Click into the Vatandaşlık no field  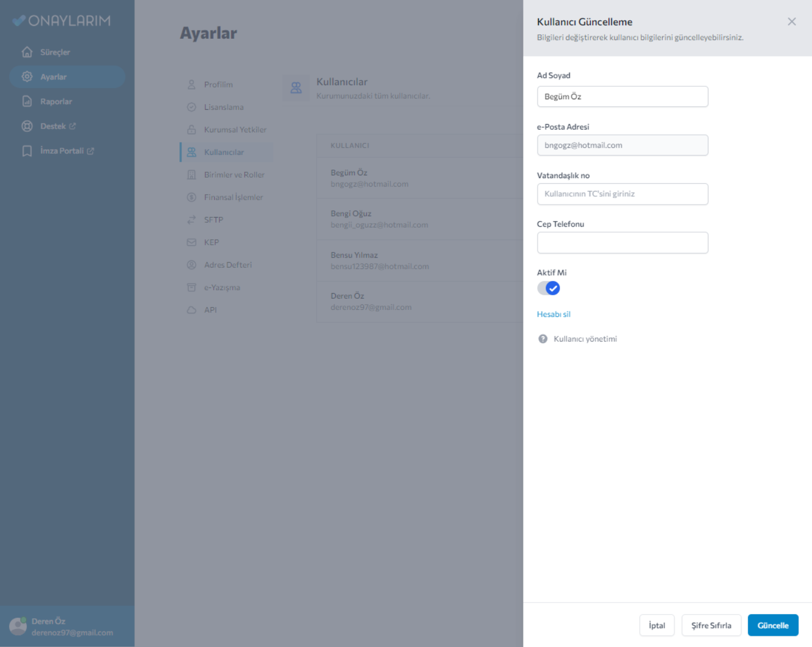pyautogui.click(x=622, y=194)
